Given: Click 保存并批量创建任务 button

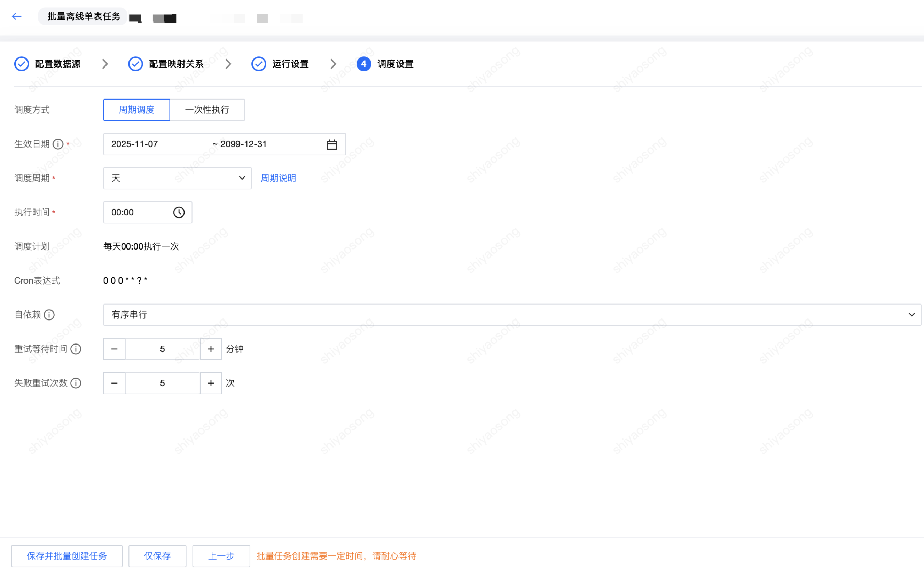Looking at the screenshot, I should point(67,556).
